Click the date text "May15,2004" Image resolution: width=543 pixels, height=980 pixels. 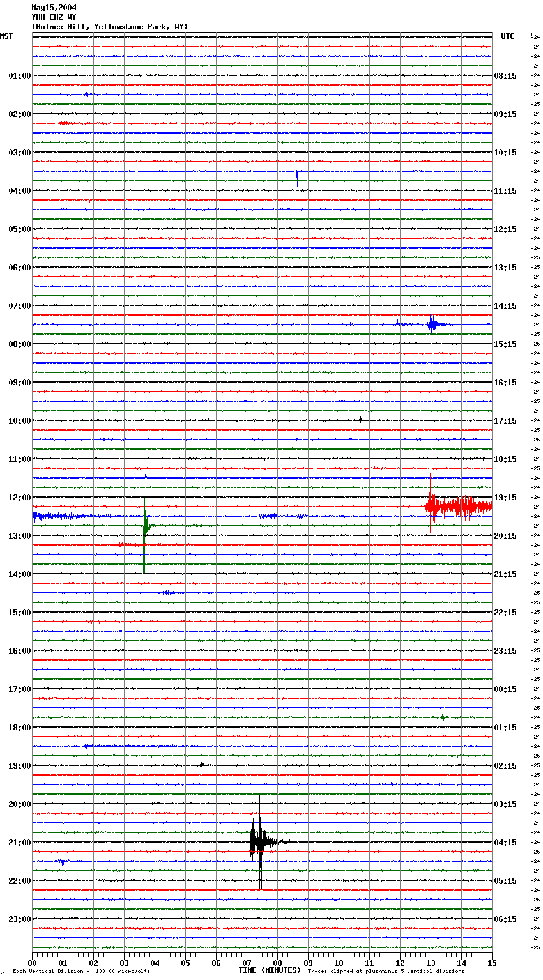click(x=54, y=8)
